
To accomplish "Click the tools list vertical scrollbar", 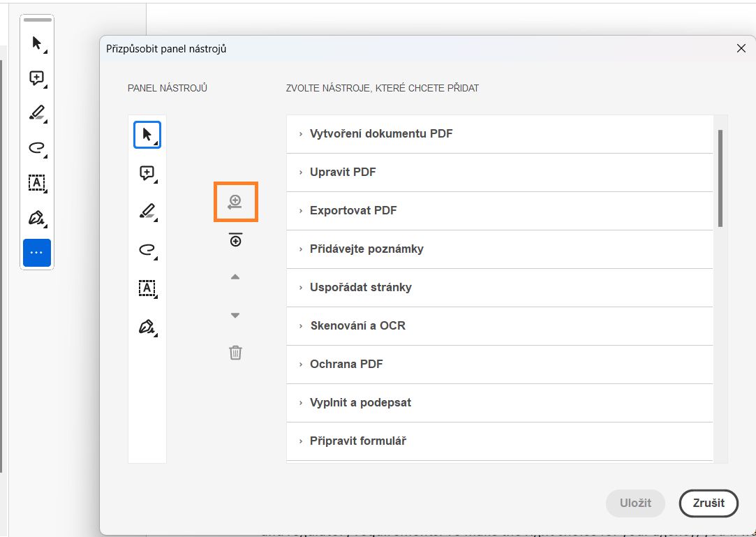I will click(720, 178).
